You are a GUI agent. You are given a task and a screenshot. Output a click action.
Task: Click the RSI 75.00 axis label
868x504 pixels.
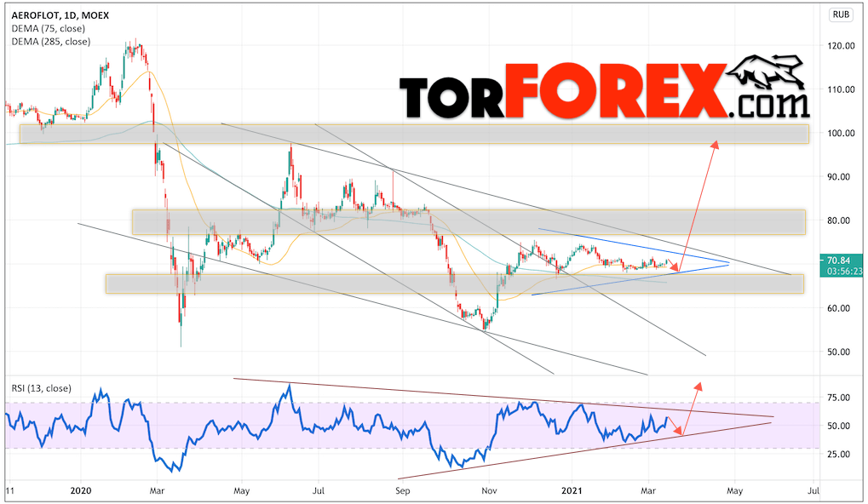tap(838, 398)
